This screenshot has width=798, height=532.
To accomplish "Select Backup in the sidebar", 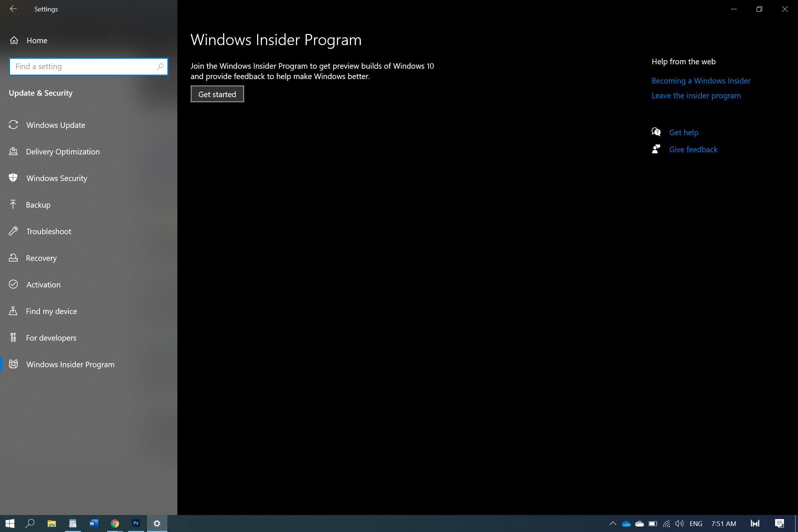I will pos(89,205).
